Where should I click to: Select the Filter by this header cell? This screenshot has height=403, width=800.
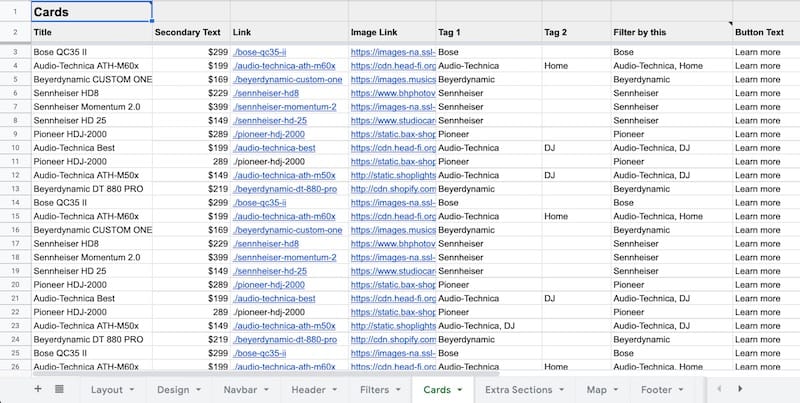click(672, 32)
